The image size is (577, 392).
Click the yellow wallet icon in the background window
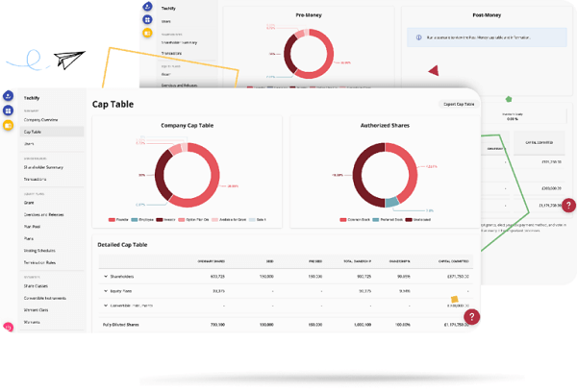(x=147, y=33)
